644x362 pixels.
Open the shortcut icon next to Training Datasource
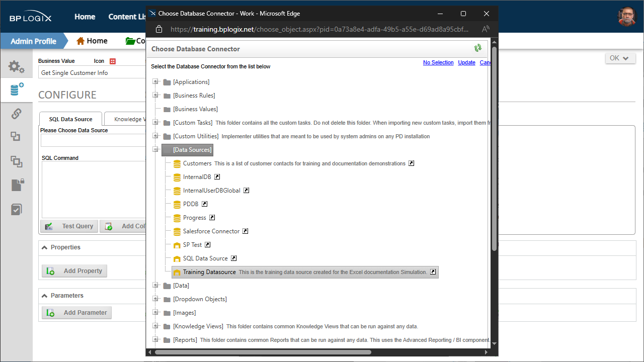click(433, 272)
